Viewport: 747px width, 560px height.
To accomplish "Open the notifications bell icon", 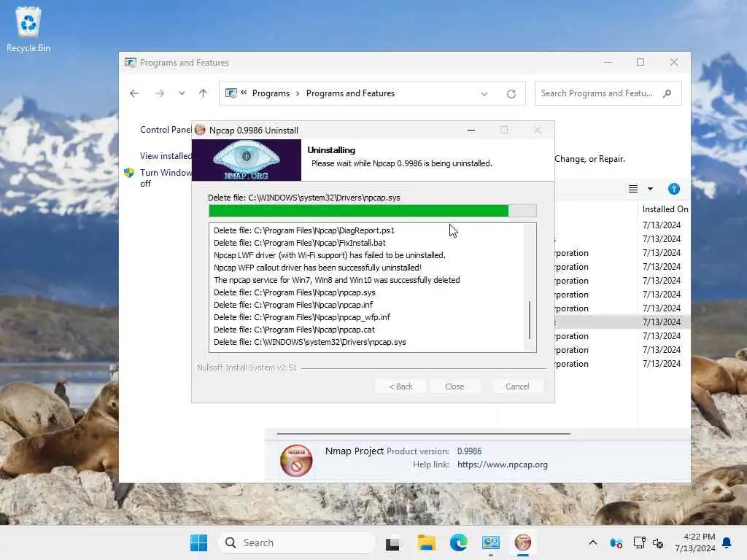I will (727, 542).
